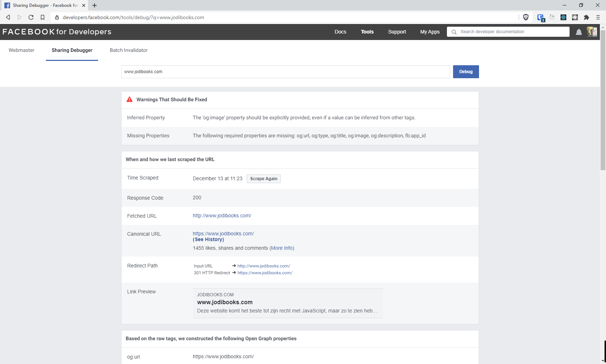Click the URL input containing www.jodibooks.com

tap(286, 72)
